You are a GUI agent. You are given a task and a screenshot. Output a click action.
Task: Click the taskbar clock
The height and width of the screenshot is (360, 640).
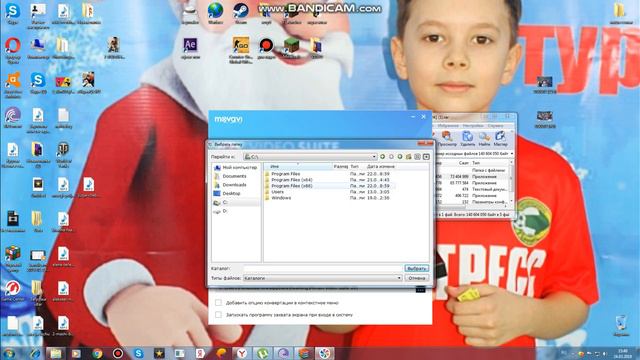click(623, 353)
